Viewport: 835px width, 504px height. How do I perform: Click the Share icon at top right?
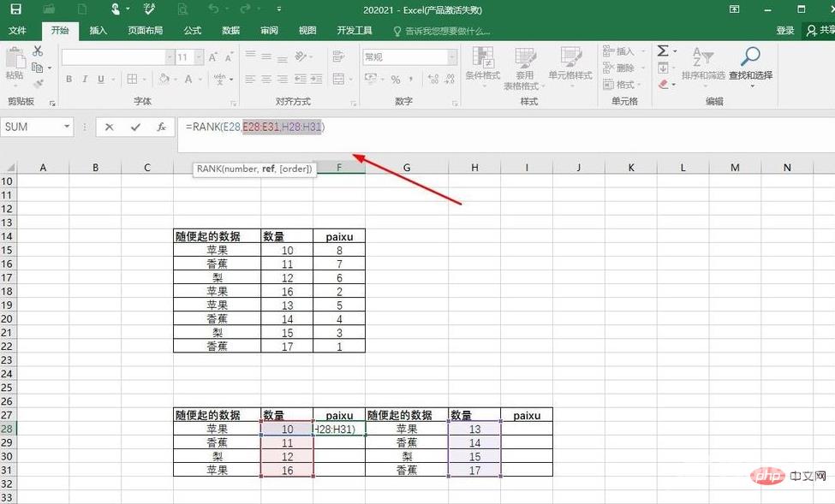(818, 30)
